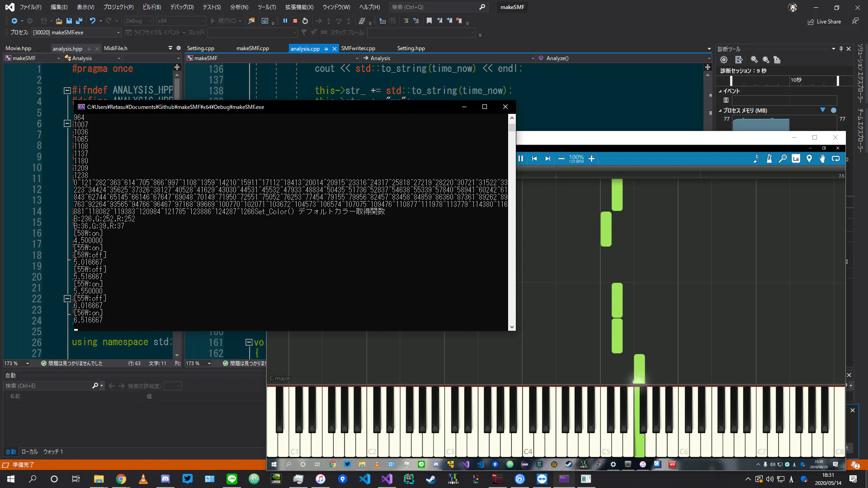The height and width of the screenshot is (488, 868).
Task: Stop debugging with the red stop button
Action: pyautogui.click(x=295, y=21)
